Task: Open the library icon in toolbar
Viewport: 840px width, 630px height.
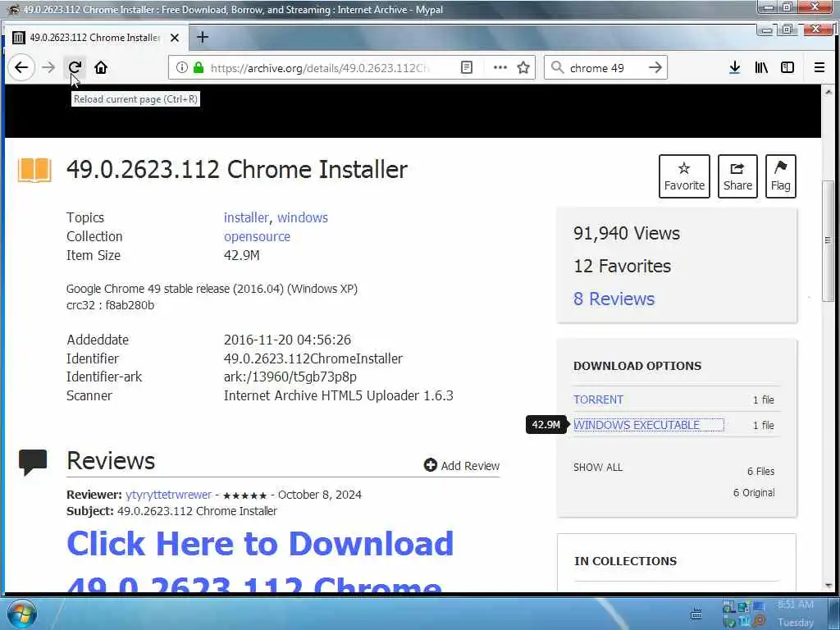Action: click(761, 67)
